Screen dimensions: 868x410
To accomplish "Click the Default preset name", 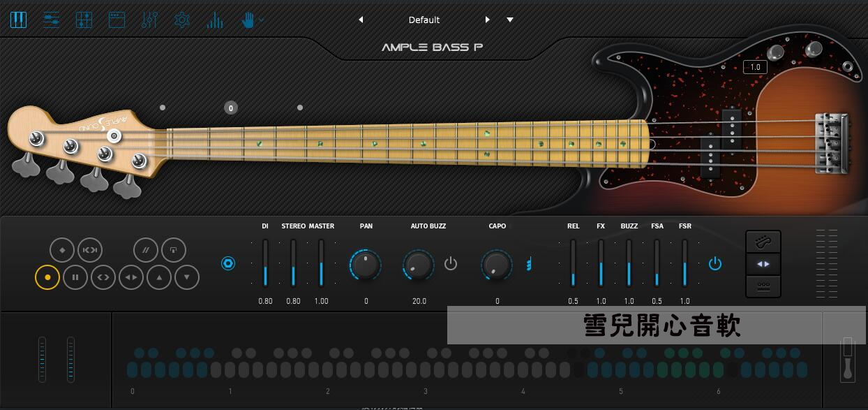I will click(x=424, y=20).
